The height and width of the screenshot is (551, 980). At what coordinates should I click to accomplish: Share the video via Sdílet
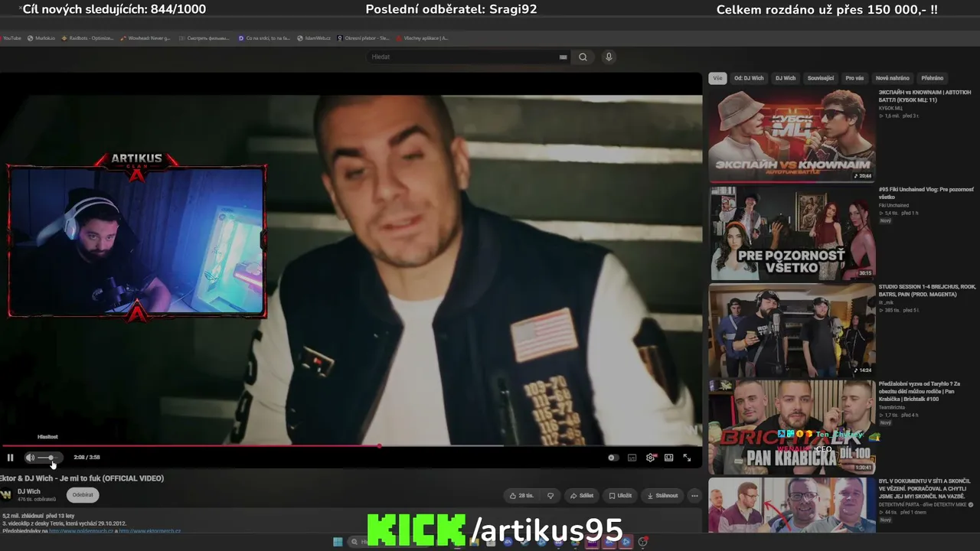click(x=582, y=496)
